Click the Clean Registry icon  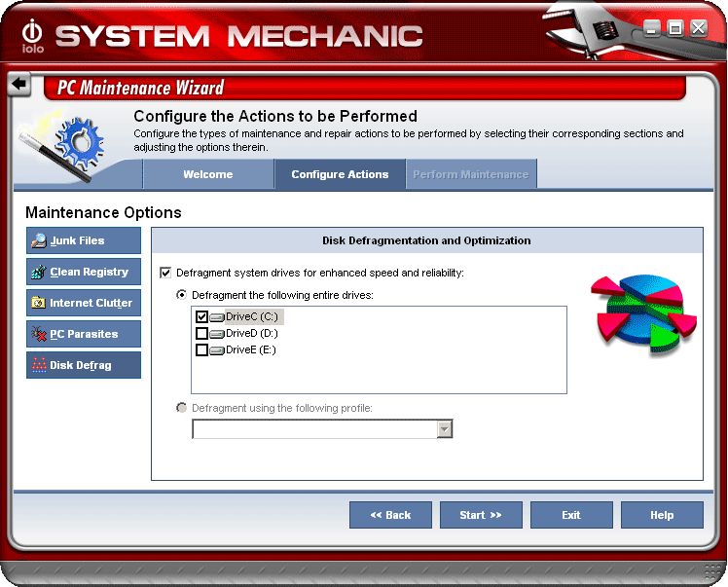(39, 272)
